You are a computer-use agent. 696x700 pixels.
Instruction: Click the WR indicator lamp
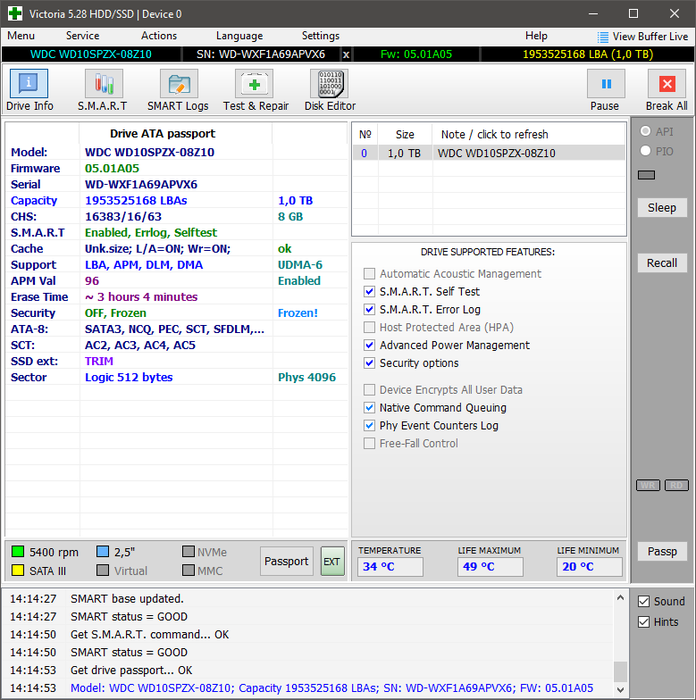point(648,485)
